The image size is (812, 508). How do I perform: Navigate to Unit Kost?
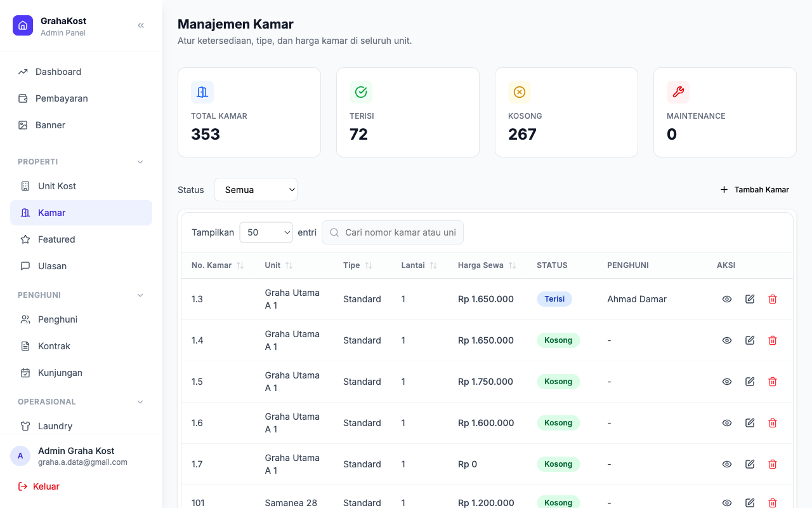81,186
